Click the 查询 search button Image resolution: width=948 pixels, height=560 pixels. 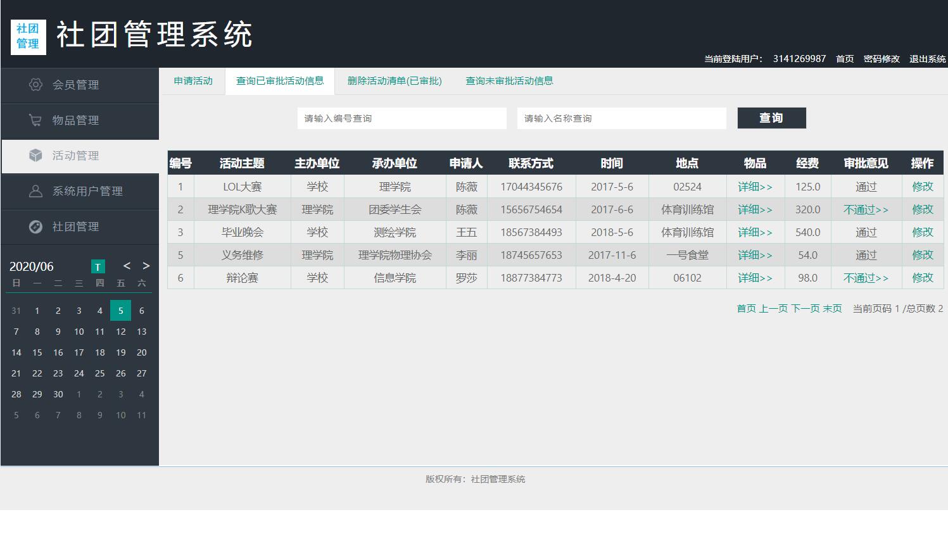pyautogui.click(x=771, y=118)
